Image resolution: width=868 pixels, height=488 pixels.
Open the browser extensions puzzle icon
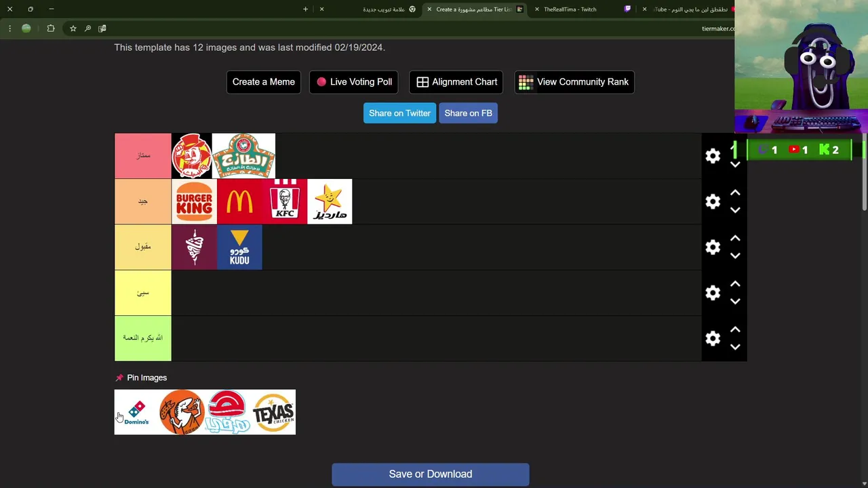[x=51, y=28]
